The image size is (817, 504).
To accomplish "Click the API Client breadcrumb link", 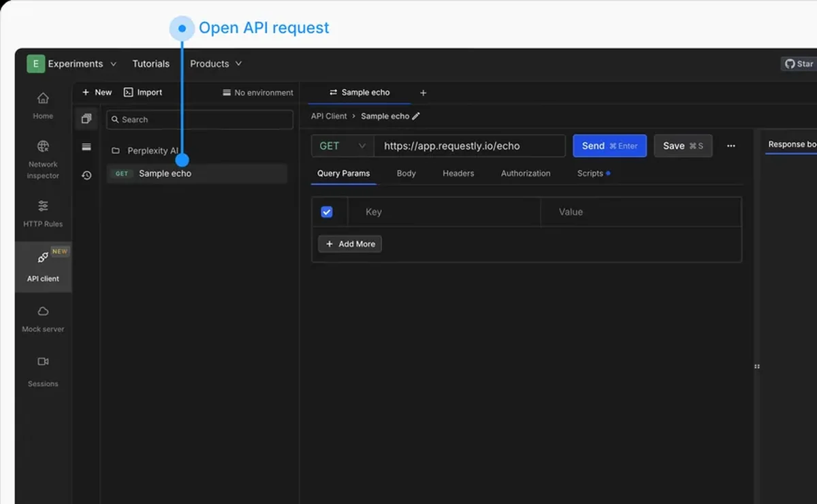I will click(329, 116).
